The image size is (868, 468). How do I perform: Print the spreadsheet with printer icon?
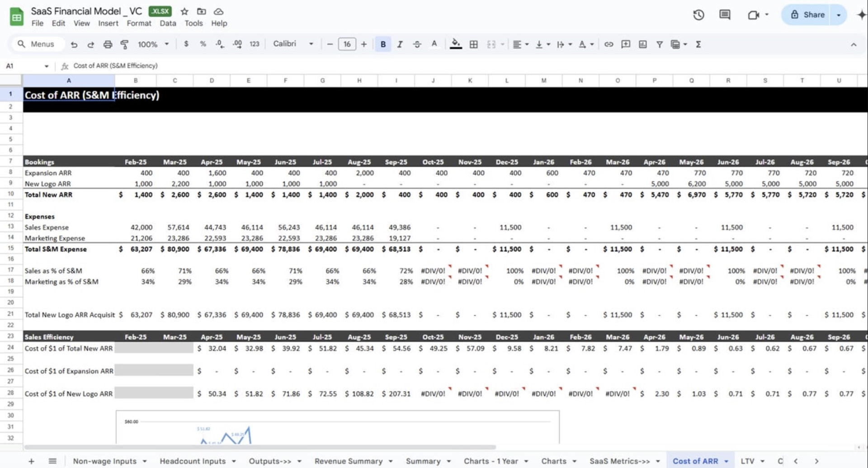108,44
